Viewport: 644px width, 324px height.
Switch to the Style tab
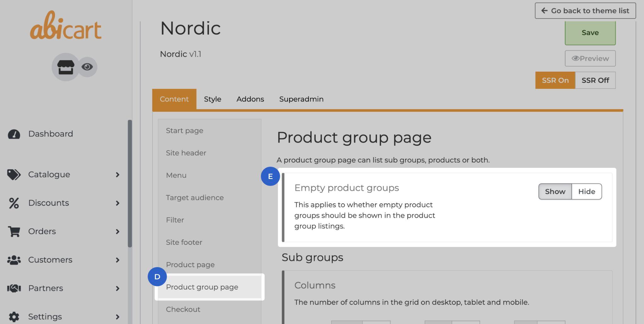click(x=213, y=99)
